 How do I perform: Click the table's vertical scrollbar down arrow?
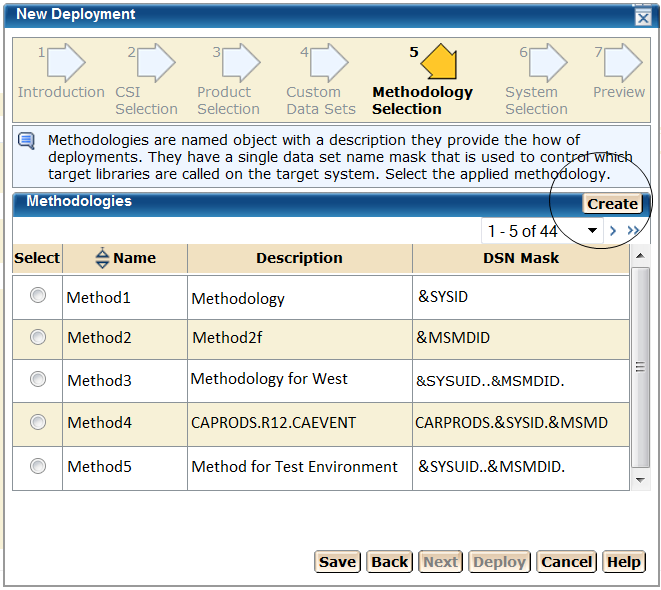[641, 480]
